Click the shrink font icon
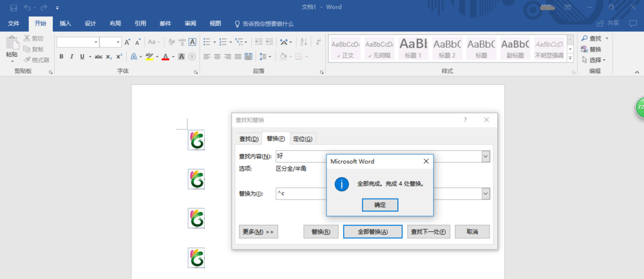The image size is (644, 279). coord(138,42)
